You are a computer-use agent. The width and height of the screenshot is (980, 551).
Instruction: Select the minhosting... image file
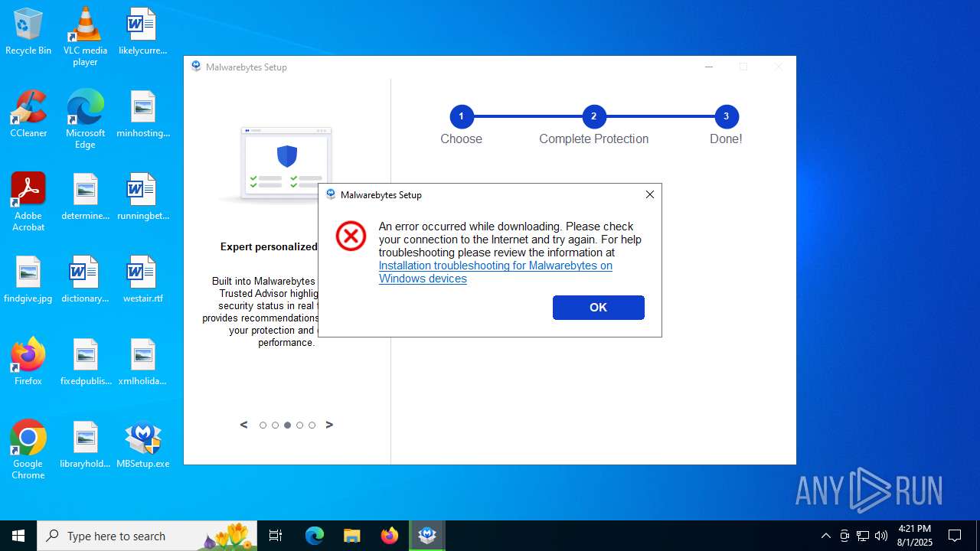143,114
